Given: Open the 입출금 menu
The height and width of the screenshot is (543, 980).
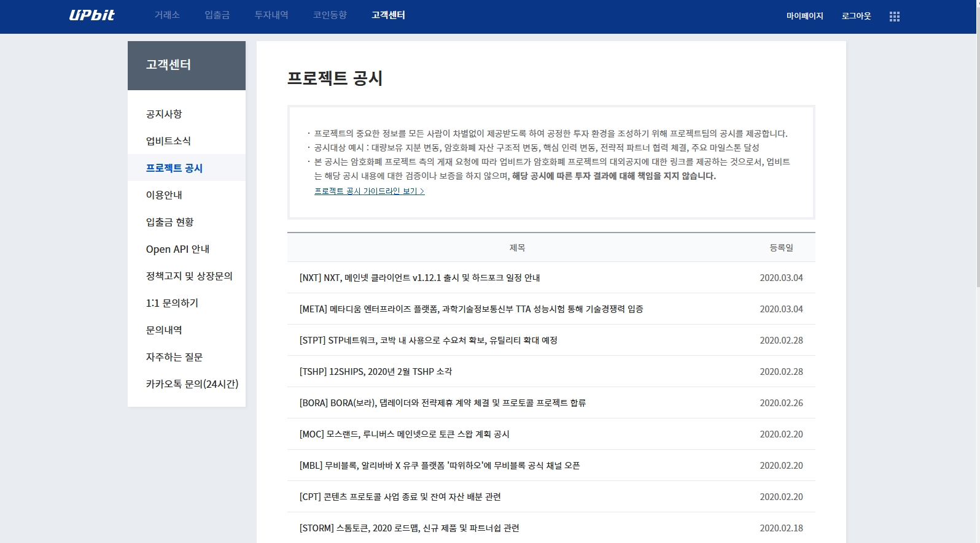Looking at the screenshot, I should point(217,15).
